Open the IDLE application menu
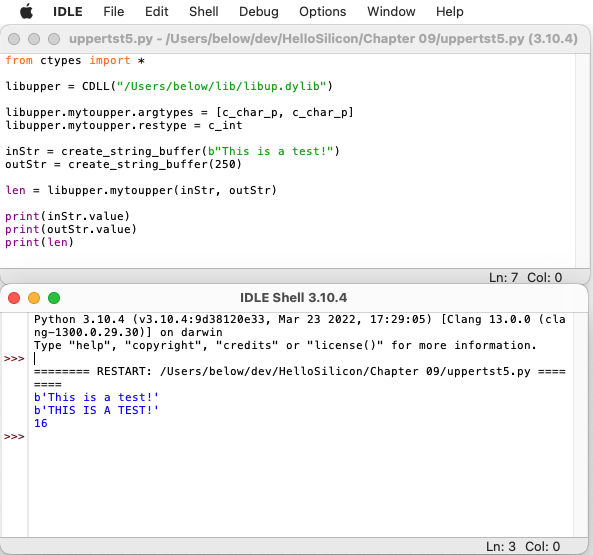Screen dimensions: 593x555 tap(68, 12)
